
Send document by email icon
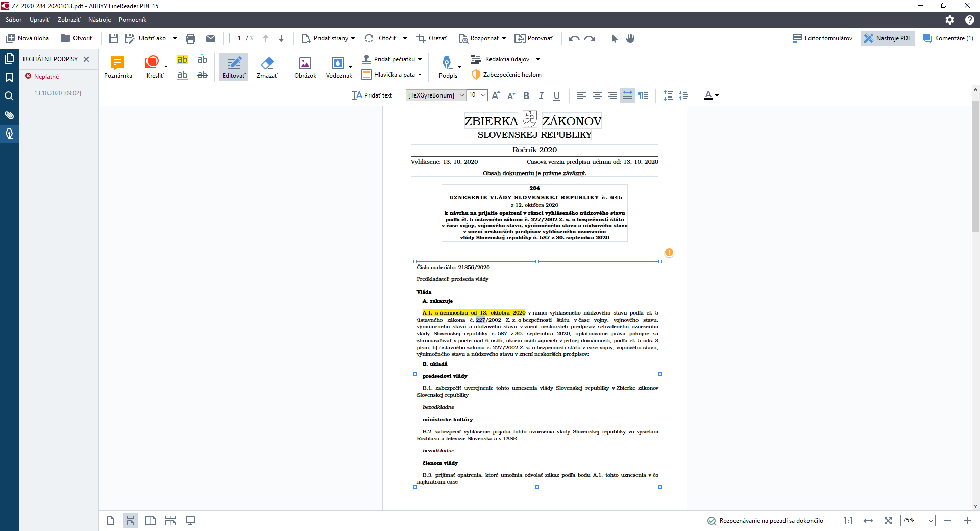[x=210, y=38]
